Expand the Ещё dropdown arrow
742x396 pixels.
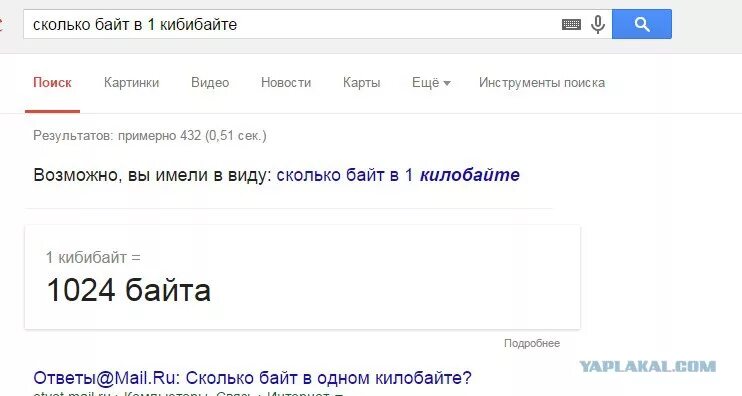(x=447, y=84)
